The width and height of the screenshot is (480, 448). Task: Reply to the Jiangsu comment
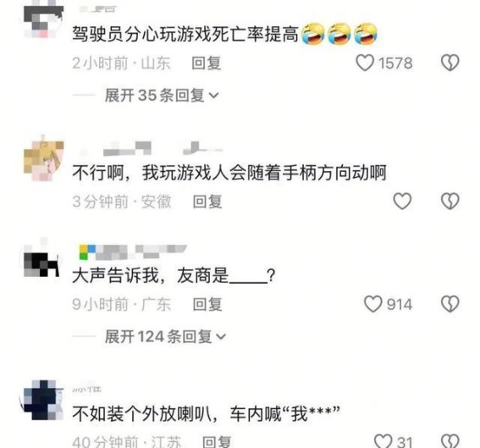point(217,441)
